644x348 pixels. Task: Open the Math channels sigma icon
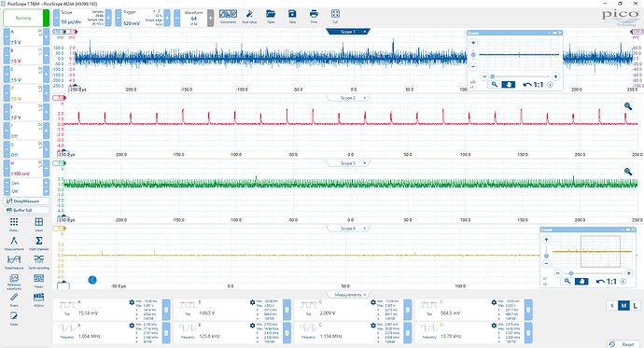tap(38, 241)
